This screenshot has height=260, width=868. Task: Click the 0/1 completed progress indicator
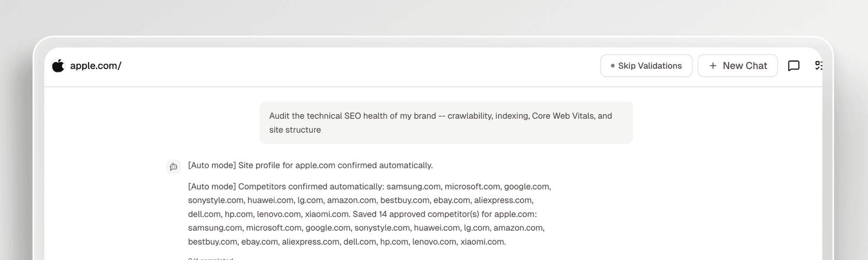[x=210, y=258]
